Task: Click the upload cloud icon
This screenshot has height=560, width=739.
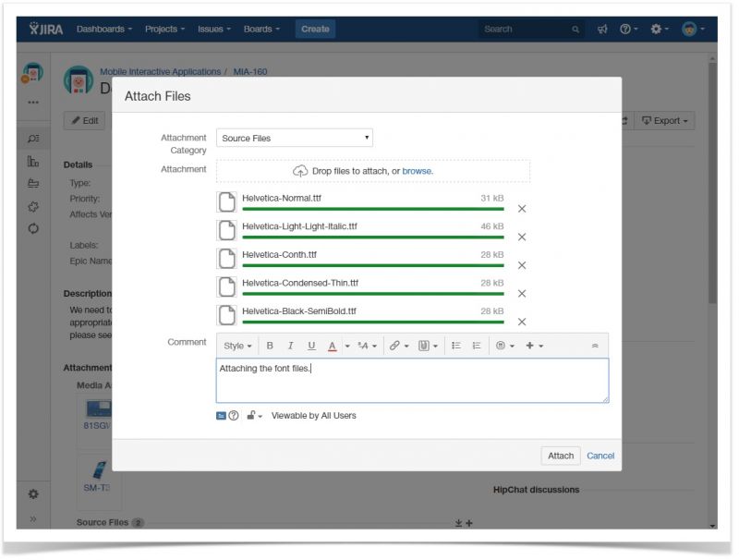Action: coord(300,171)
